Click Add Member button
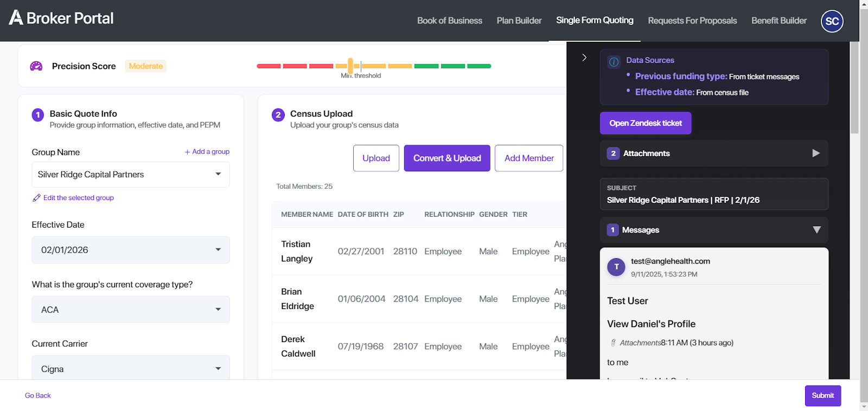The image size is (868, 411). tap(529, 158)
